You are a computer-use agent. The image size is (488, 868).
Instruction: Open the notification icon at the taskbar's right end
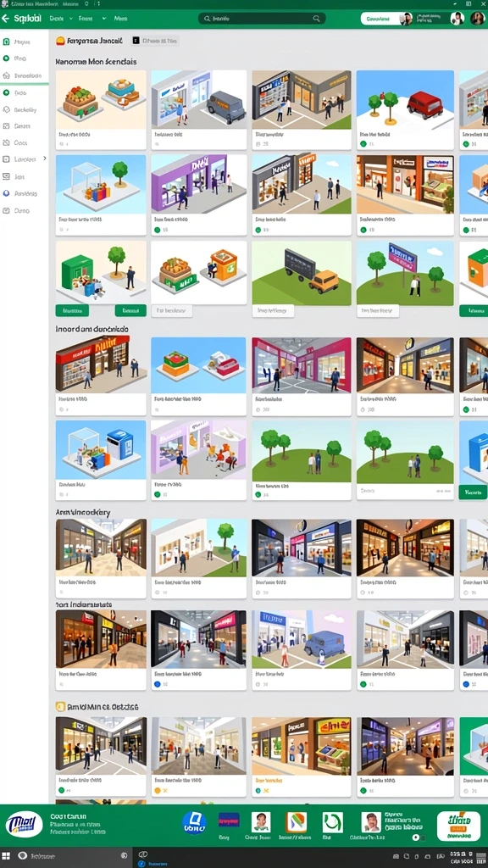[481, 858]
